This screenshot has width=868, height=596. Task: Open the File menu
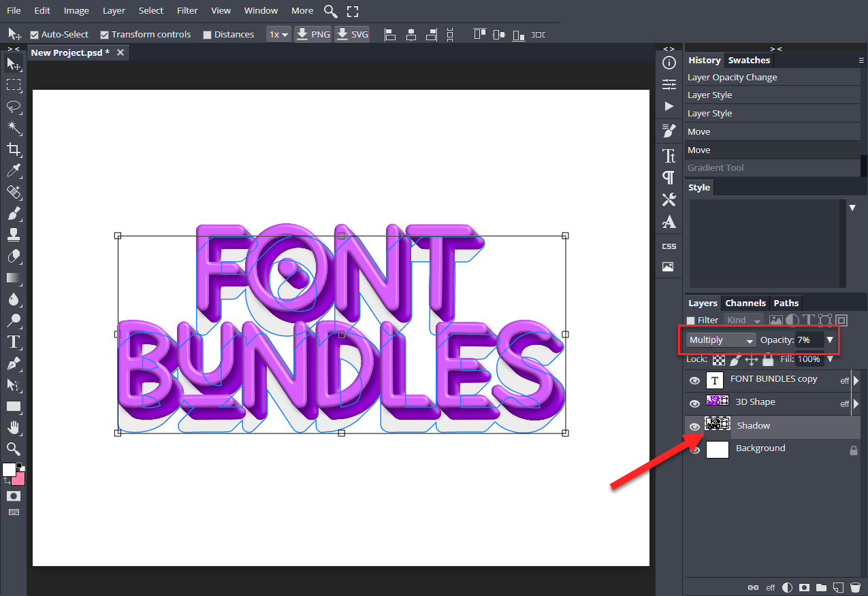click(x=14, y=11)
